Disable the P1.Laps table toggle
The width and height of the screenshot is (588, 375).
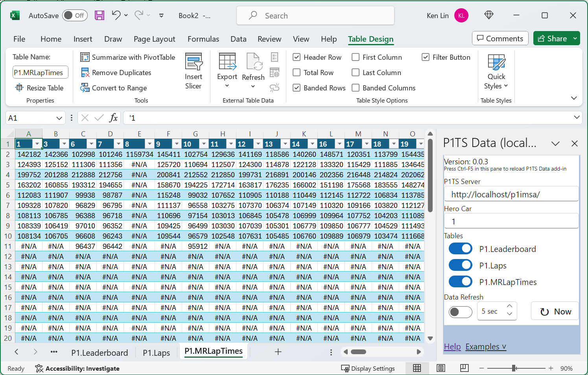tap(461, 265)
